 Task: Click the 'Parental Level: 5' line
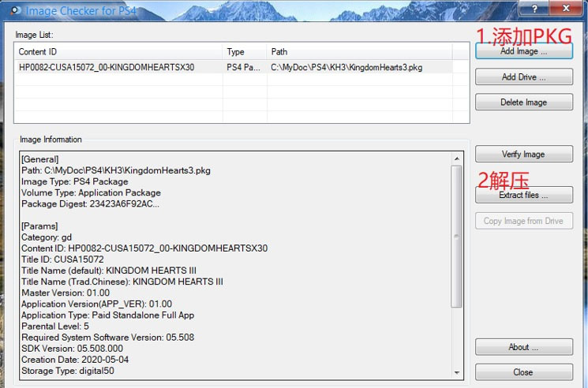point(55,326)
